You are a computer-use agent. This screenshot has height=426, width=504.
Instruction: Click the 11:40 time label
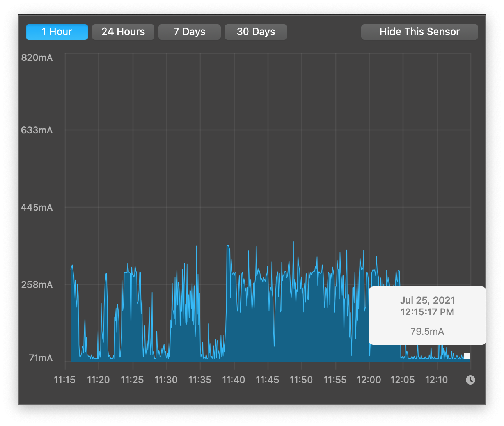click(234, 380)
